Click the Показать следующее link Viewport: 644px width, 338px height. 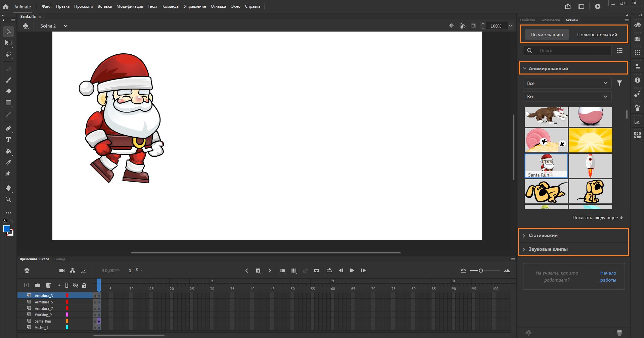[598, 218]
